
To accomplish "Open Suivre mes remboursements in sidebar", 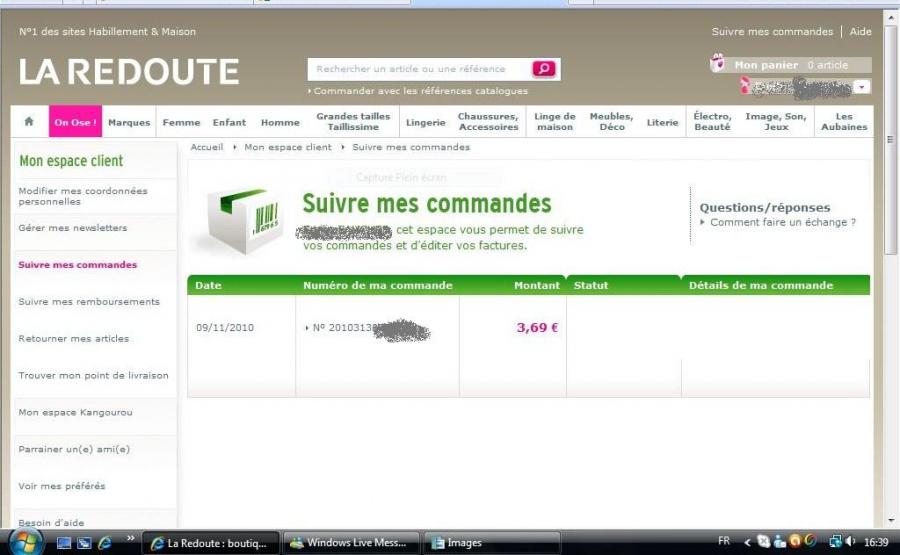I will click(89, 302).
